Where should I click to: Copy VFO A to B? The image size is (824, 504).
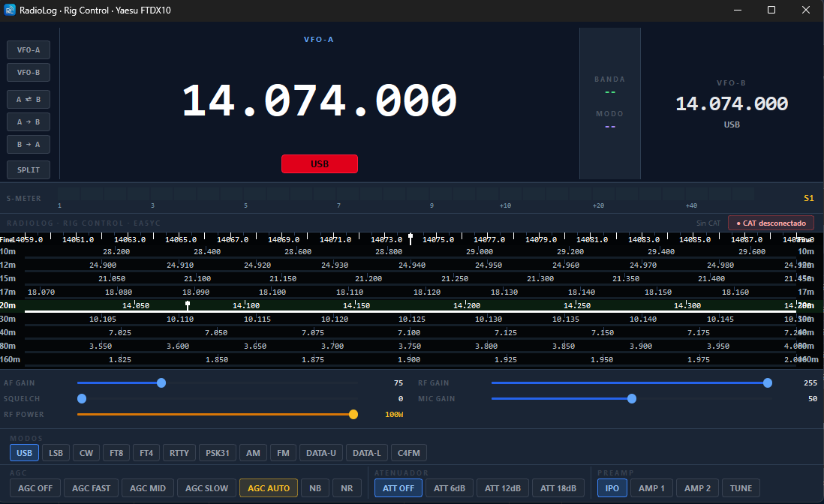29,121
